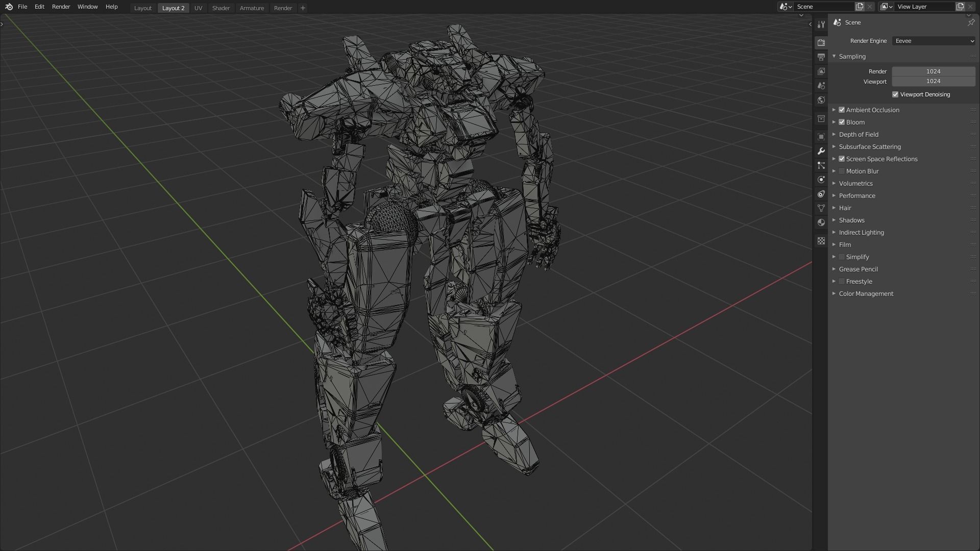The width and height of the screenshot is (980, 551).
Task: Show the viewport toolbar arrow at left
Action: click(2, 24)
